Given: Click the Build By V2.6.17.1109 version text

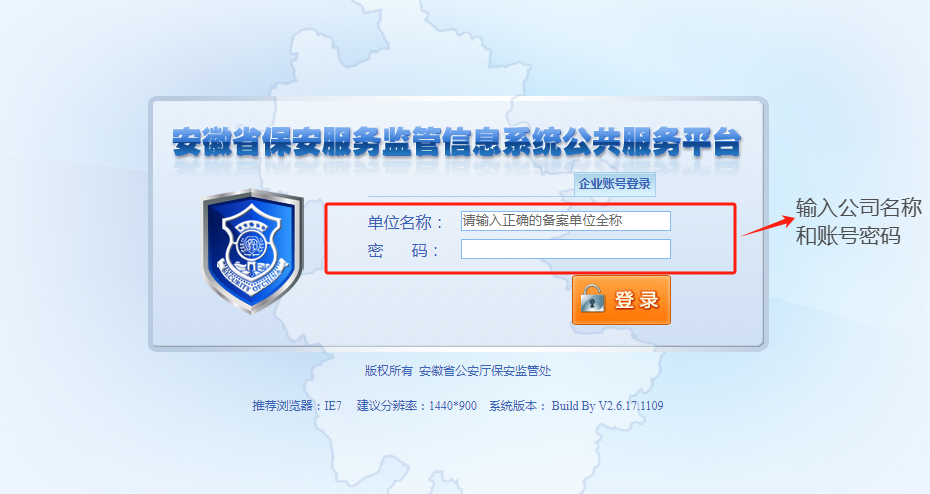Looking at the screenshot, I should (x=607, y=406).
